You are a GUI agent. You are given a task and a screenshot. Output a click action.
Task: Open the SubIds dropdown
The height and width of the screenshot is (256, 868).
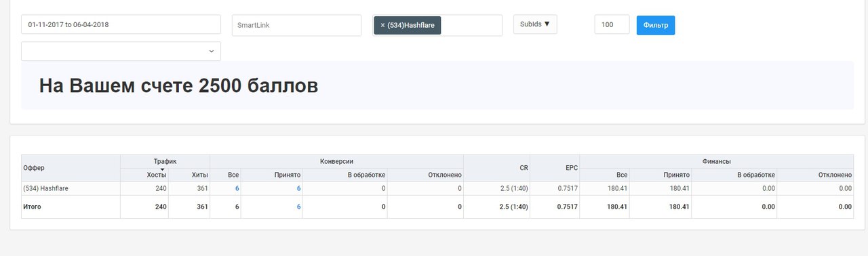click(x=535, y=24)
